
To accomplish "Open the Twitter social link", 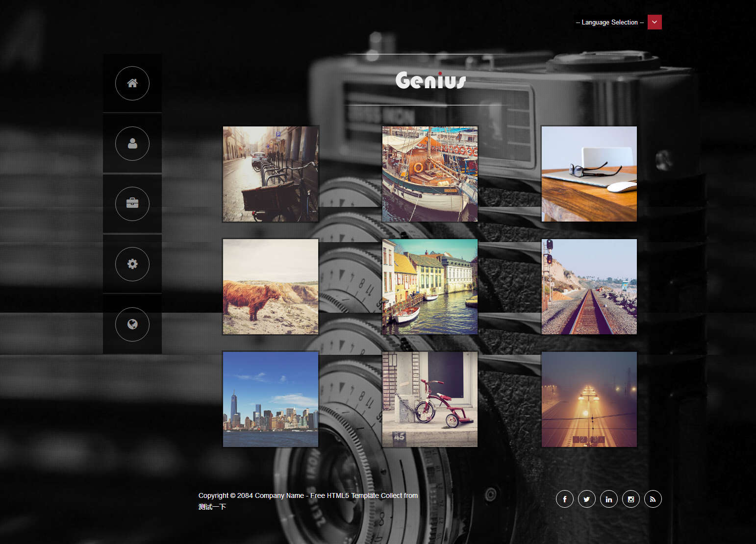I will tap(587, 499).
